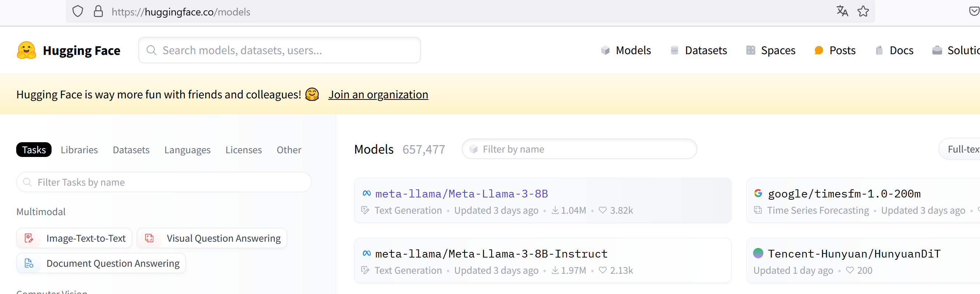
Task: Switch to the Libraries filter tab
Action: click(79, 150)
